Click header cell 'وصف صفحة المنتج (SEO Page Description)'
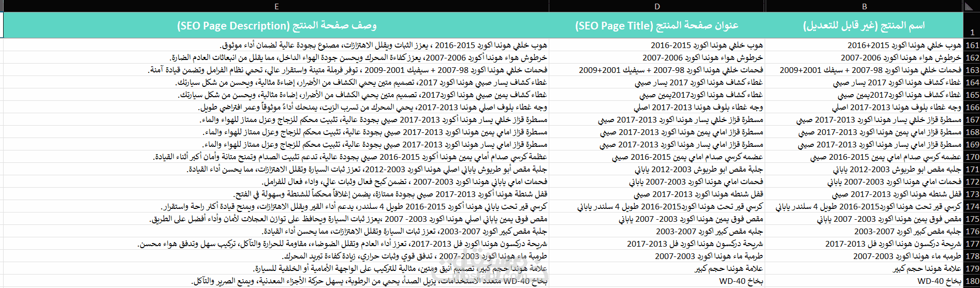The height and width of the screenshot is (288, 980). (x=276, y=25)
